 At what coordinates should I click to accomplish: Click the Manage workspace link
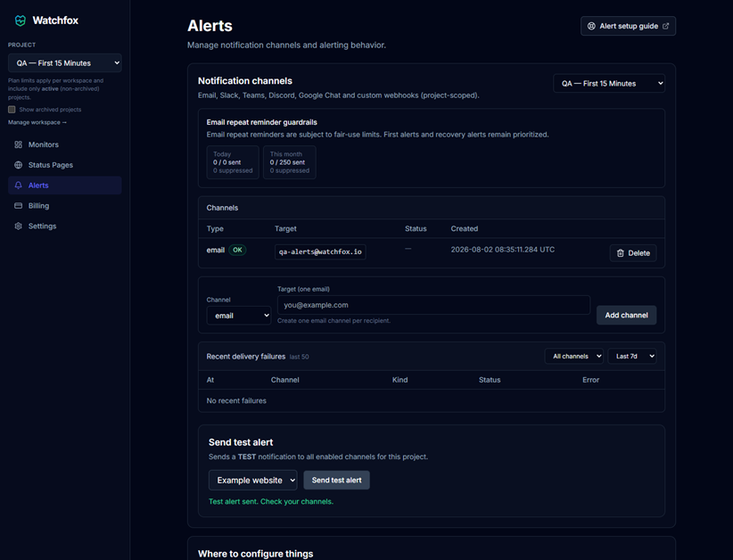(x=37, y=122)
